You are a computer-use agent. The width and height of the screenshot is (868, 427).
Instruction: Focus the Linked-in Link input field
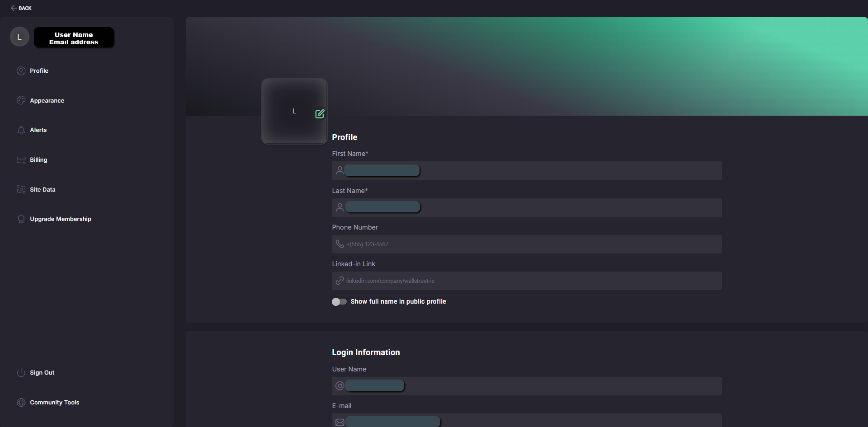pyautogui.click(x=527, y=281)
